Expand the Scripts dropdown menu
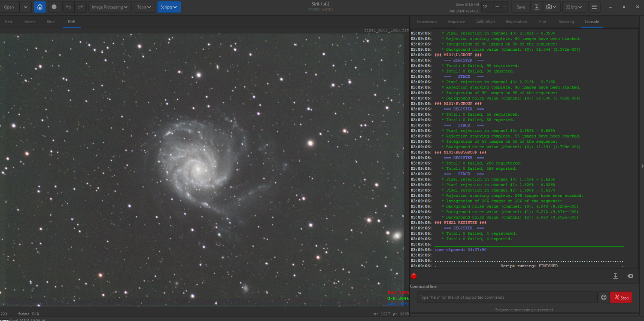 click(169, 7)
